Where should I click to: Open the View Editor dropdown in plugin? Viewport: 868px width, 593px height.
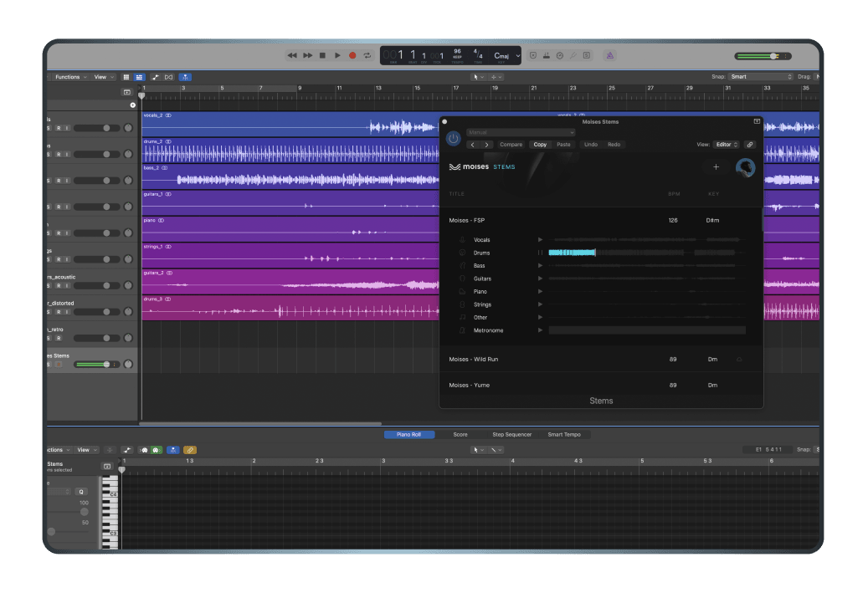pyautogui.click(x=726, y=145)
